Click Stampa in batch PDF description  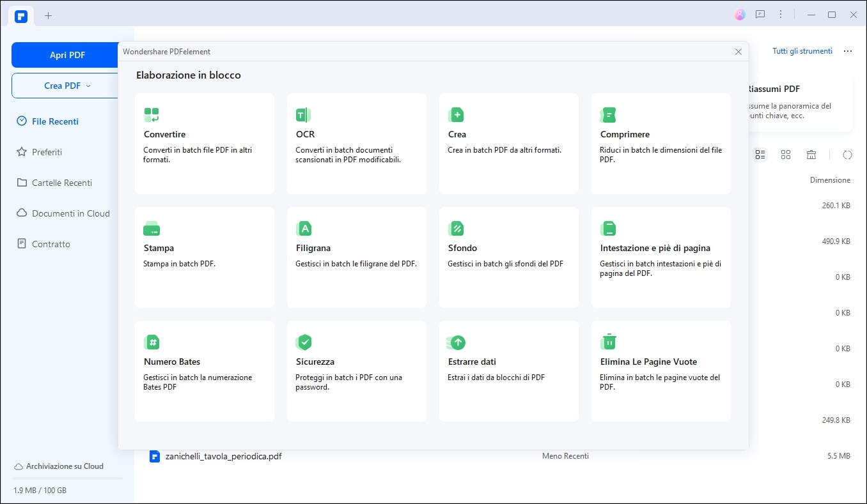pos(179,264)
